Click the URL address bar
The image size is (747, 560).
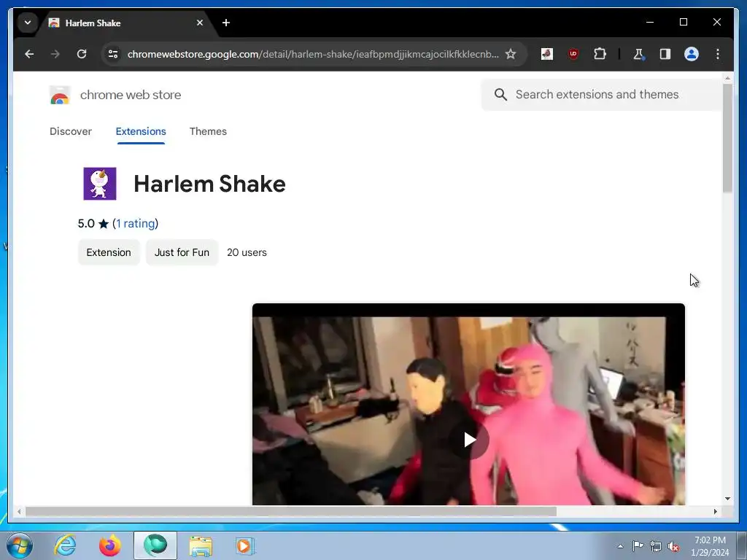coord(312,54)
